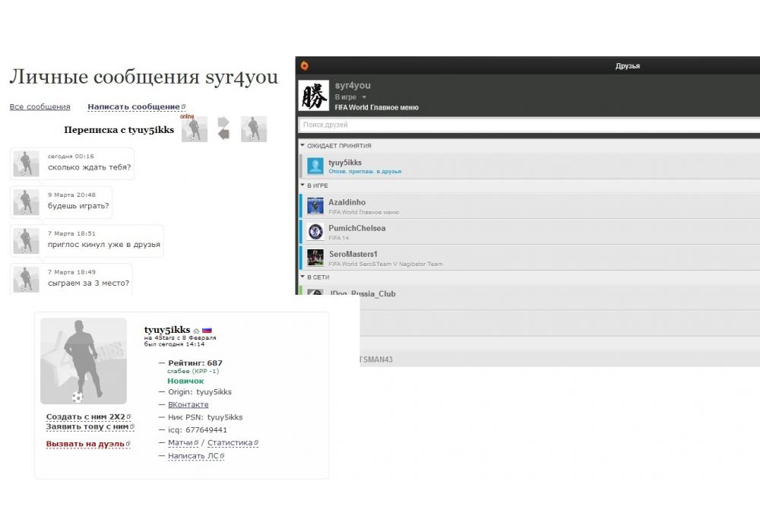Open the 'Матчи' link

point(182,443)
